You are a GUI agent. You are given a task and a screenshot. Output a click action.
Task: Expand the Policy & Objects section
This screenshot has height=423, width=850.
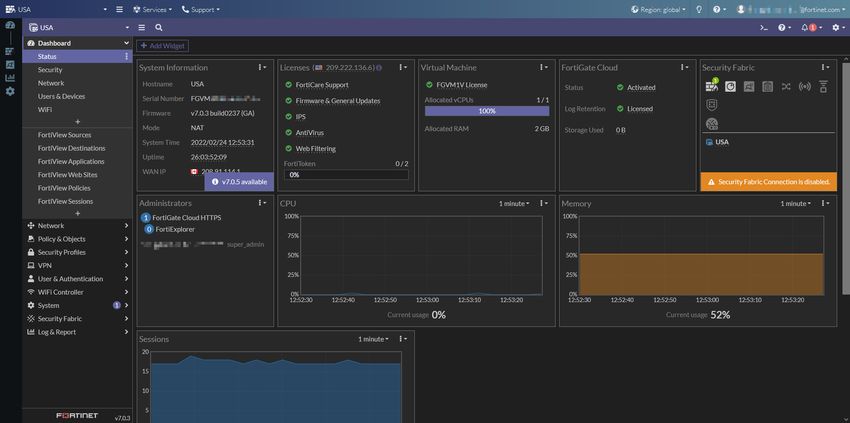point(77,239)
